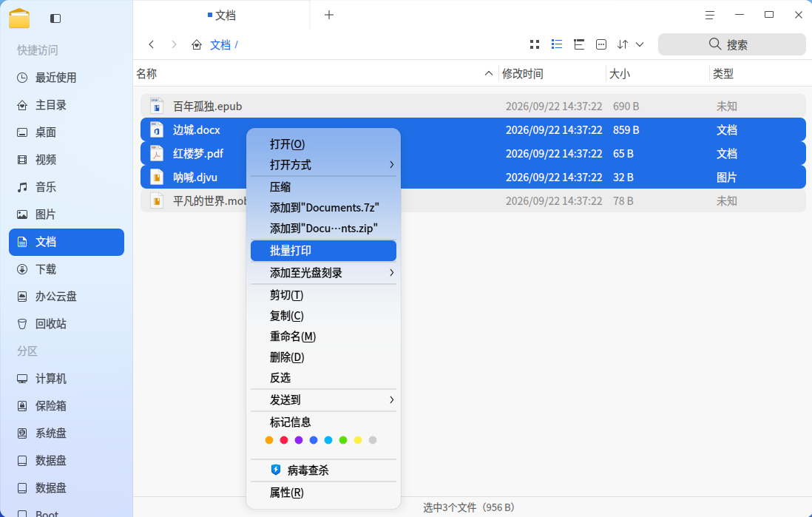The height and width of the screenshot is (517, 812).
Task: Choose 添加到"Docu···nts.zip"
Action: (x=323, y=229)
